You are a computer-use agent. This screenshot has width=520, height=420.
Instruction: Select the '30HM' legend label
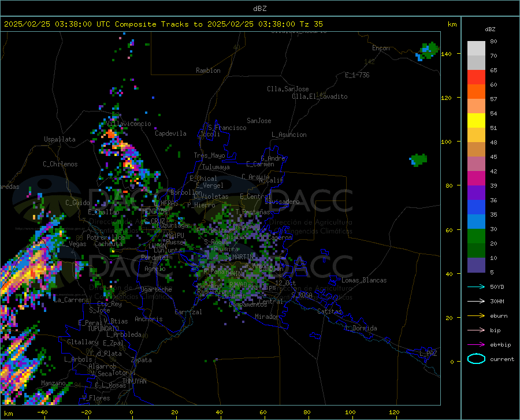tap(497, 302)
